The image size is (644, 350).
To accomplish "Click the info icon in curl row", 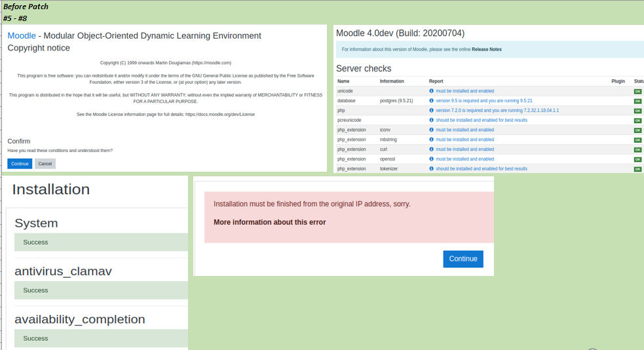I will [431, 149].
